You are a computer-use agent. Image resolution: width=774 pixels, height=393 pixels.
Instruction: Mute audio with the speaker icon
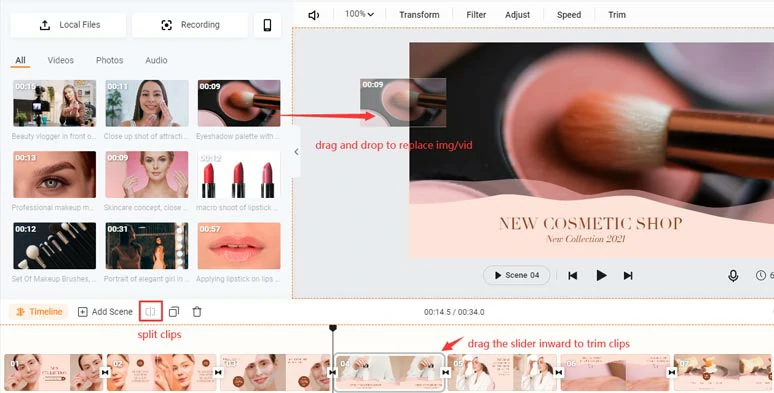coord(313,15)
